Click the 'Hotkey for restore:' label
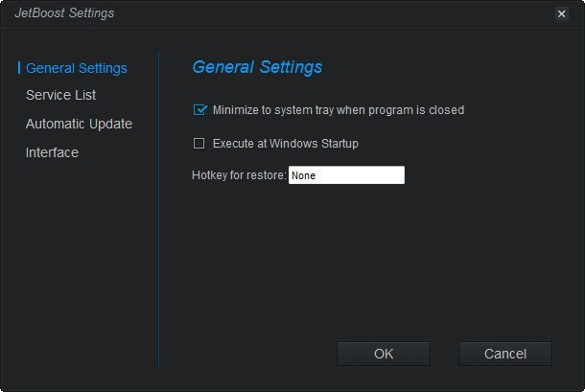 click(239, 175)
